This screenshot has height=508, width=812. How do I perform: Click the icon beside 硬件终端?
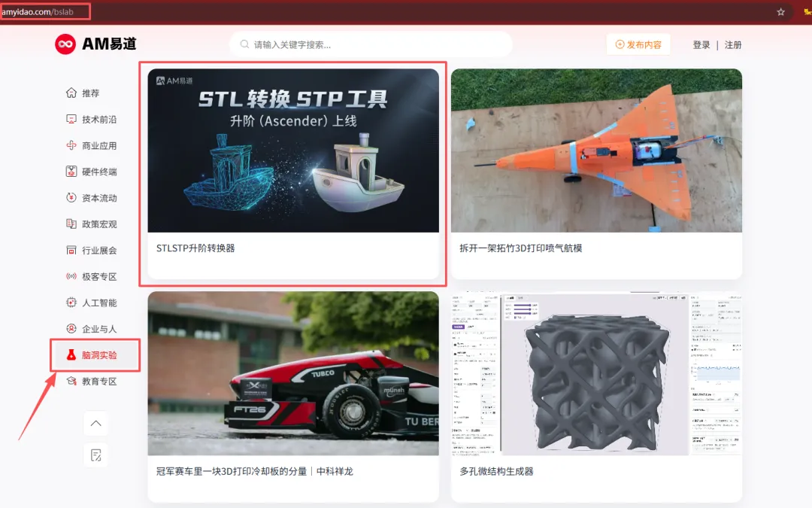71,172
